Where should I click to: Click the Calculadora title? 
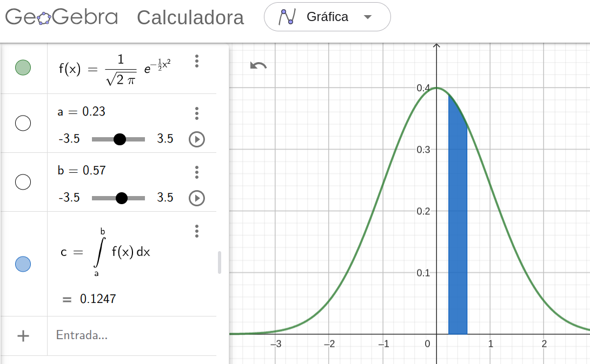[x=190, y=18]
